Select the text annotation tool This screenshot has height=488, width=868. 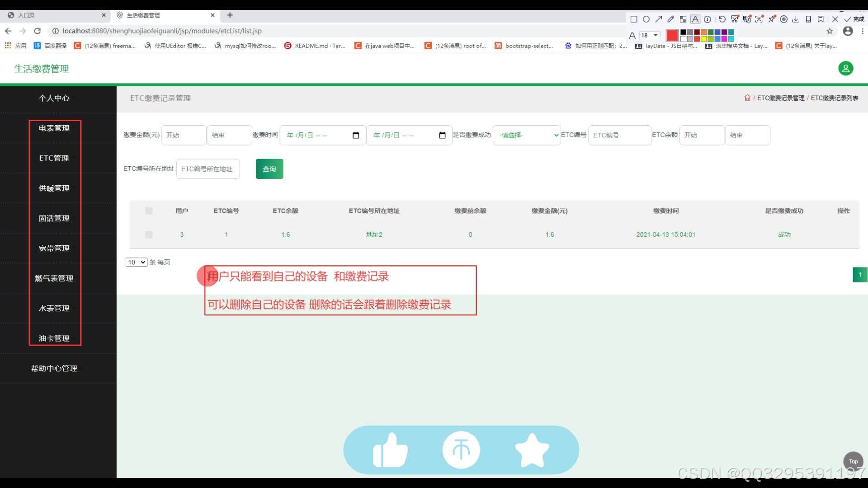695,19
